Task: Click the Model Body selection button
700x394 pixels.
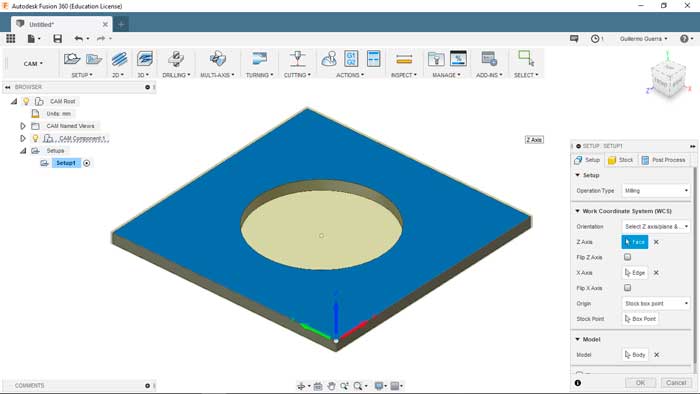Action: tap(635, 355)
